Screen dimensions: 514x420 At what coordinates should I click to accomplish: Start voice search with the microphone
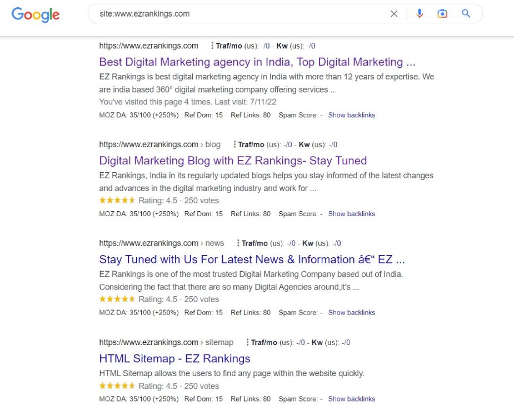click(420, 14)
